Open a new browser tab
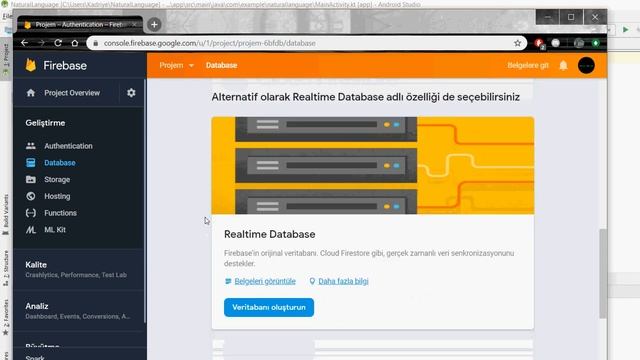640x360 pixels. pyautogui.click(x=154, y=24)
